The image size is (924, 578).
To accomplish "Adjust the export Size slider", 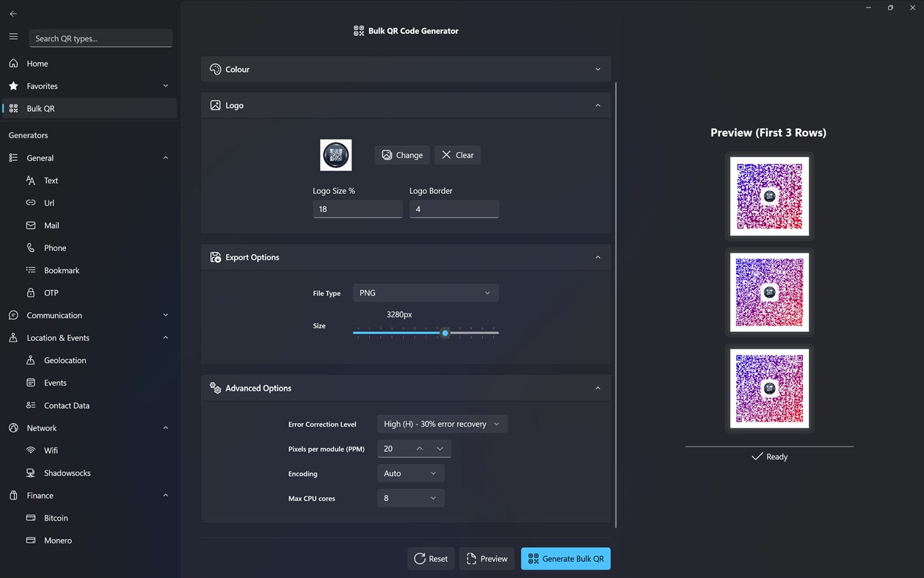I will coord(445,333).
